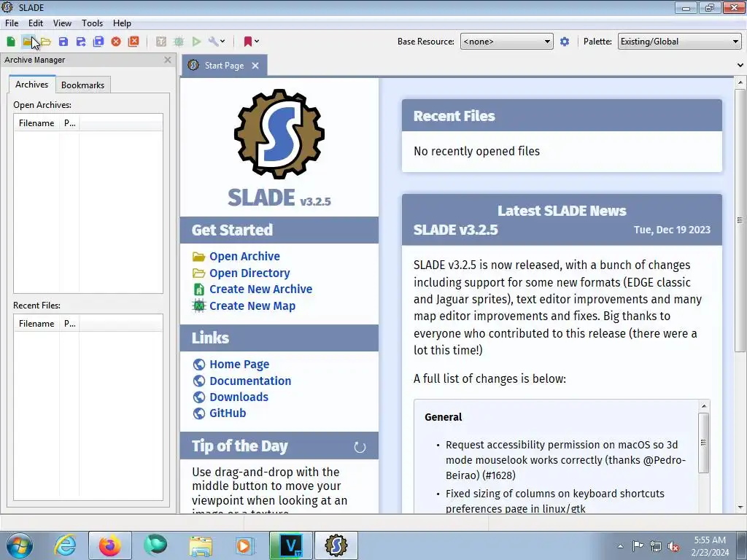Click the New Archive toolbar icon
Viewport: 747px width, 560px height.
(x=11, y=42)
